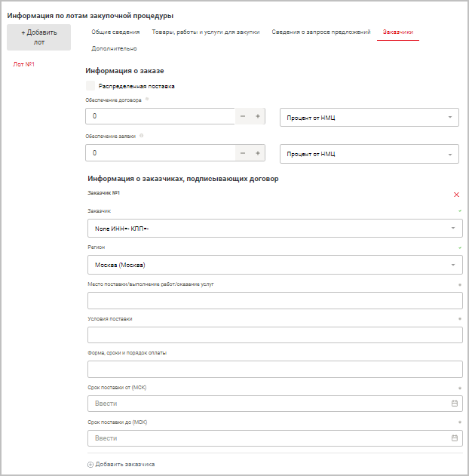The image size is (469, 476).
Task: Click Добавить лот button
Action: [38, 37]
